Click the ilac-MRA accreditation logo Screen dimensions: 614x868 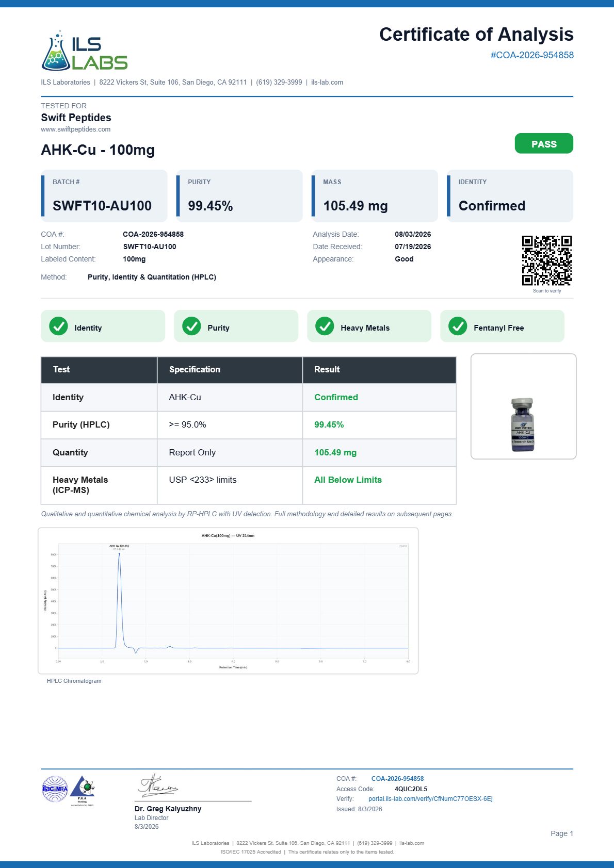click(55, 789)
